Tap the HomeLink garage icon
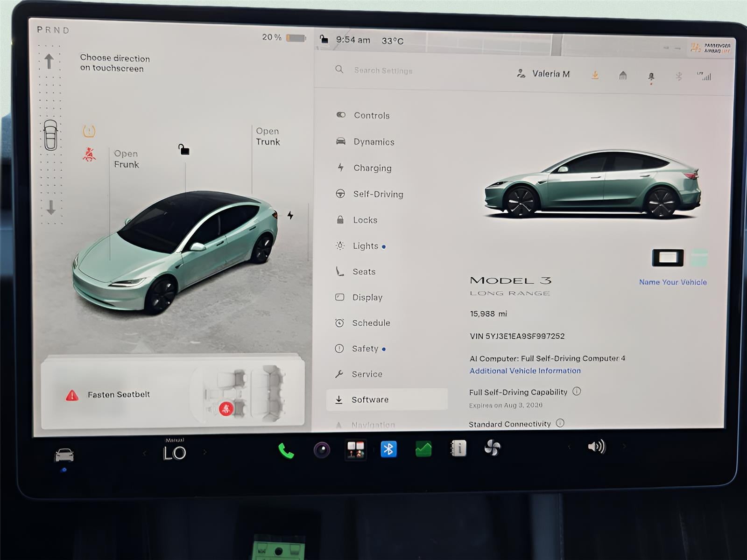 pyautogui.click(x=623, y=76)
